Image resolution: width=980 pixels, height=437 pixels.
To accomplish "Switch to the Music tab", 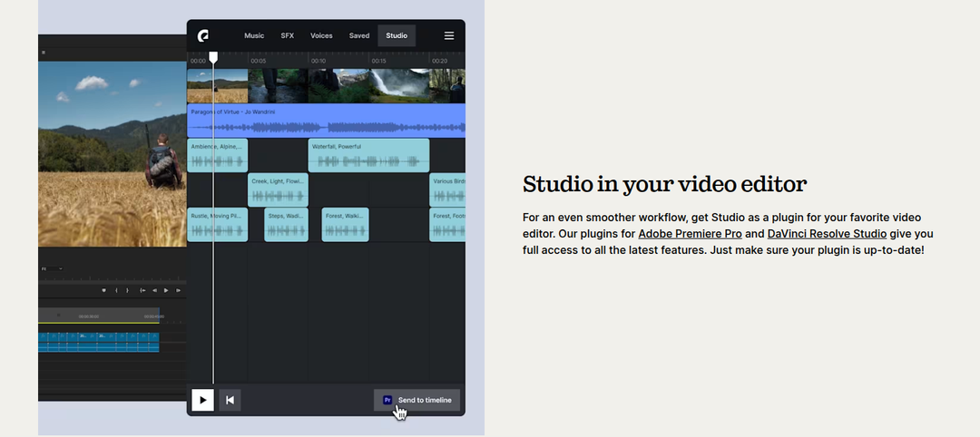I will [x=254, y=35].
